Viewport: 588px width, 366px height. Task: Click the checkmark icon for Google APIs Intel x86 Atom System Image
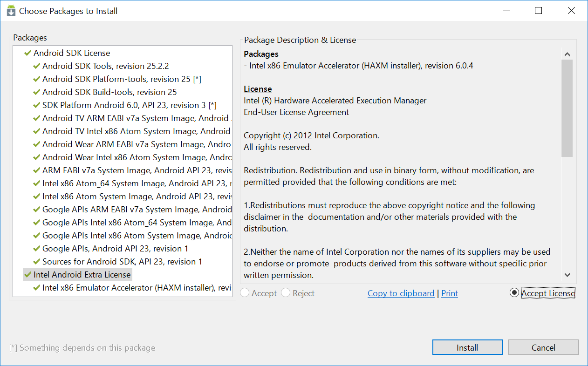click(36, 236)
